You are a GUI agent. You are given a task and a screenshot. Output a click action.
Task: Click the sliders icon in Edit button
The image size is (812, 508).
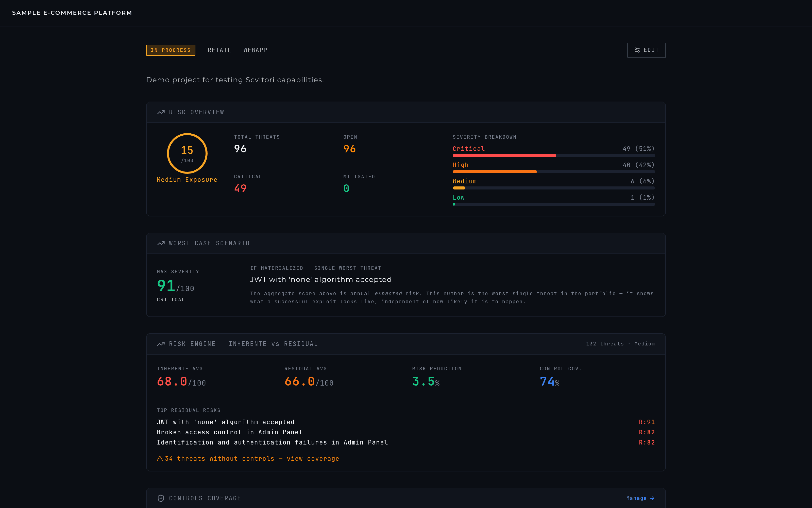tap(637, 50)
